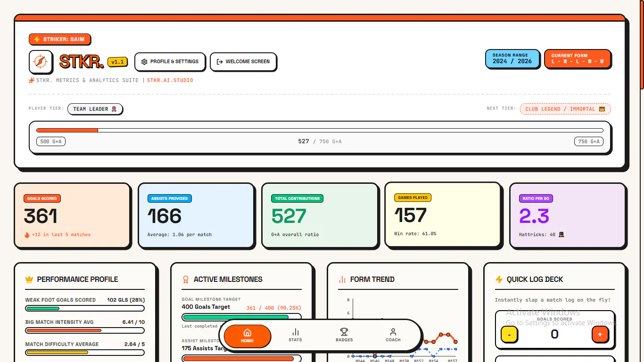Image resolution: width=644 pixels, height=362 pixels.
Task: Click the STKR. wordmark title
Action: [x=82, y=62]
